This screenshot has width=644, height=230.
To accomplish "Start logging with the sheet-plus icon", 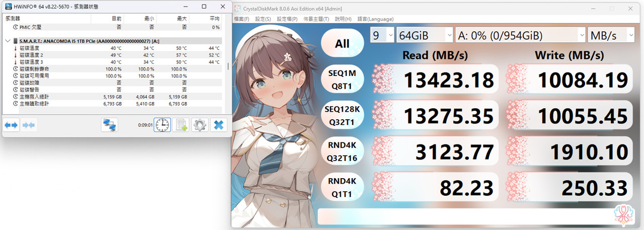I will 181,124.
